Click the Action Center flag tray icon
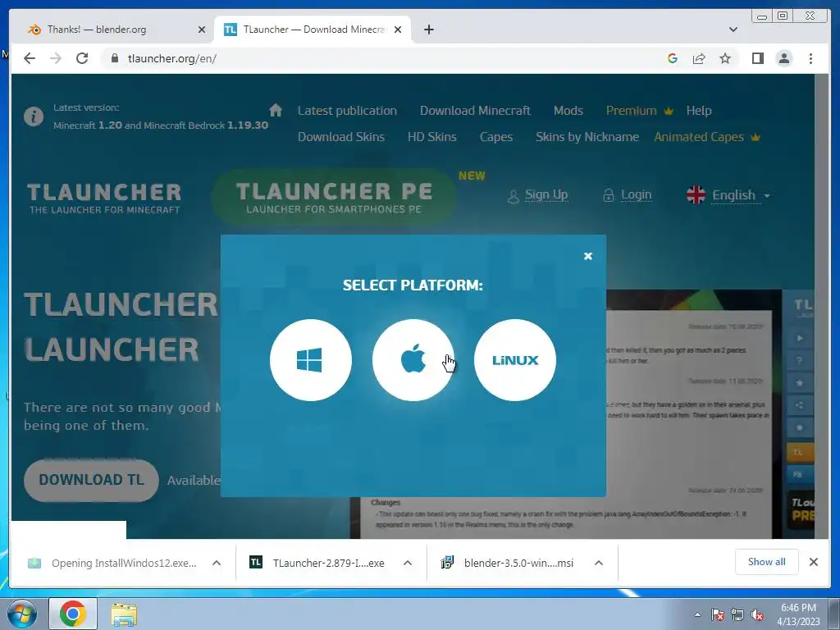 pos(717,615)
